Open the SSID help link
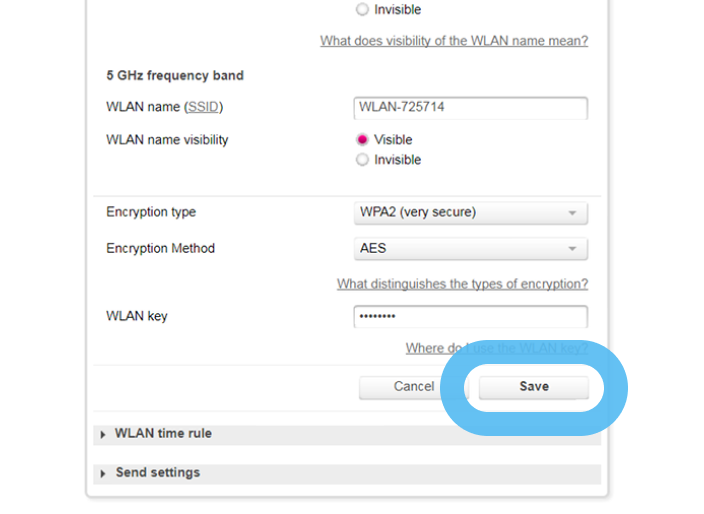This screenshot has height=514, width=704. pyautogui.click(x=203, y=107)
